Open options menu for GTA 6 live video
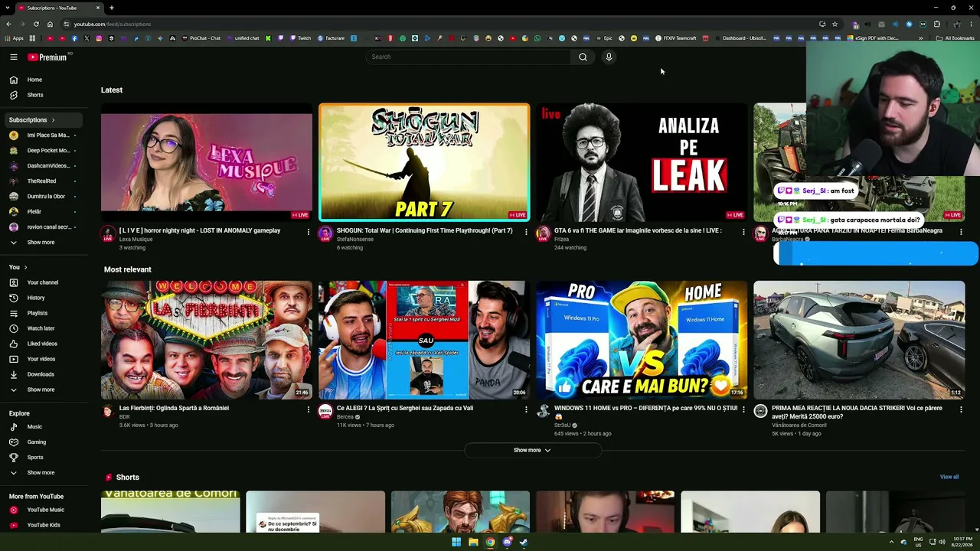The width and height of the screenshot is (980, 551). tap(743, 232)
